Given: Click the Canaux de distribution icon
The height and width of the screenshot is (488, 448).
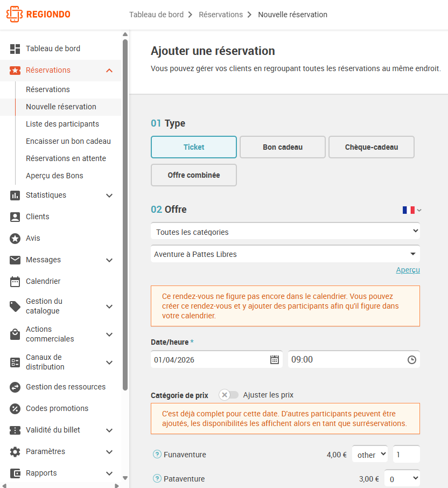Looking at the screenshot, I should pos(15,362).
